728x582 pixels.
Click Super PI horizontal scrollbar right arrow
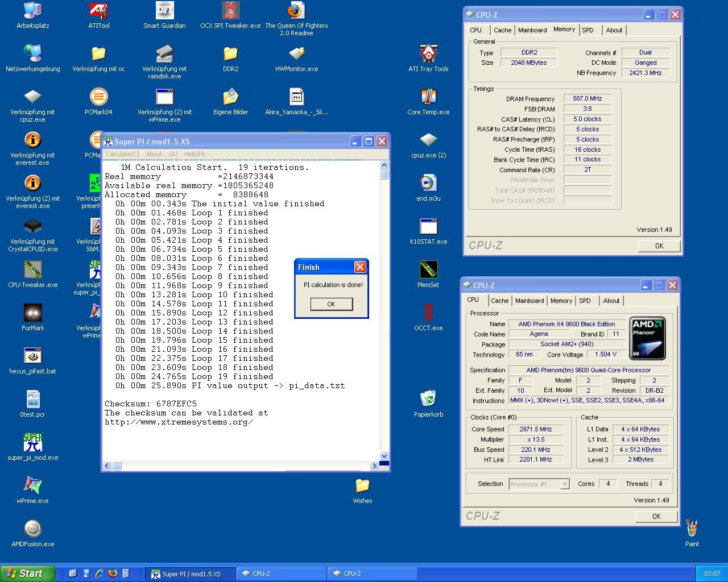pyautogui.click(x=374, y=466)
